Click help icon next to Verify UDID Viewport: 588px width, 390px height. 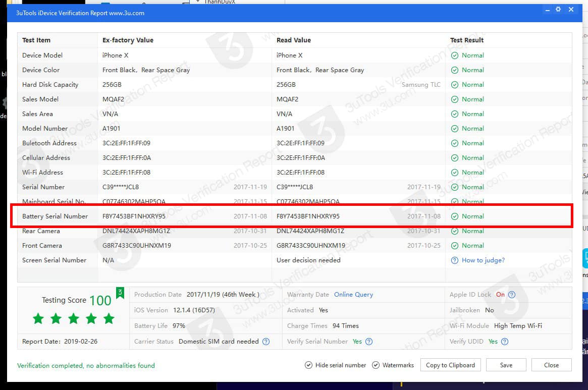tap(505, 342)
